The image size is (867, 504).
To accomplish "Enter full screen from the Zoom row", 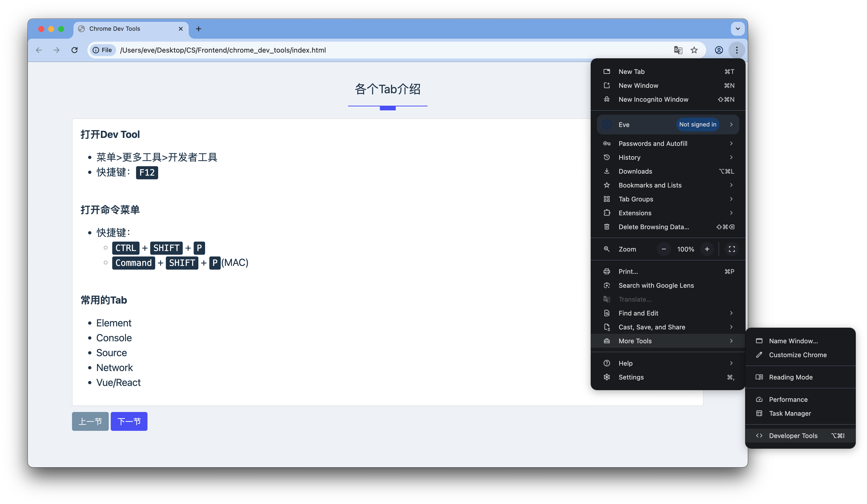I will click(732, 249).
